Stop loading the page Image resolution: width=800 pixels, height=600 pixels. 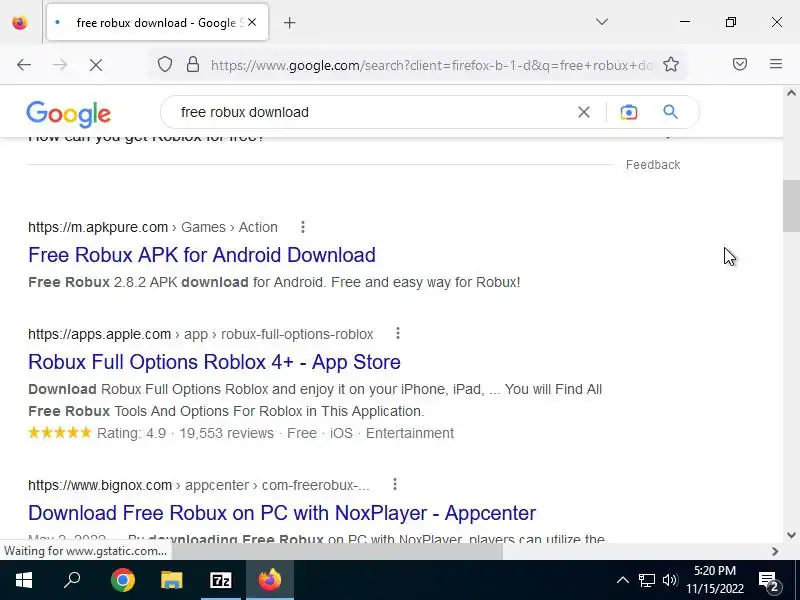point(95,65)
